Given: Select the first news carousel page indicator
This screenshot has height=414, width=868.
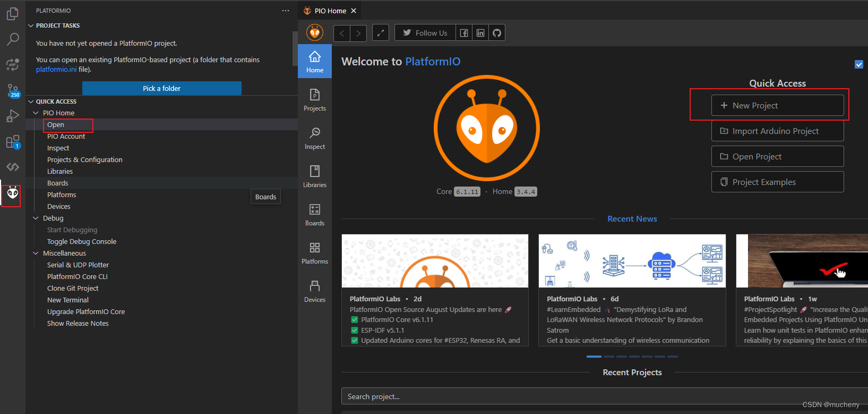Looking at the screenshot, I should click(594, 357).
